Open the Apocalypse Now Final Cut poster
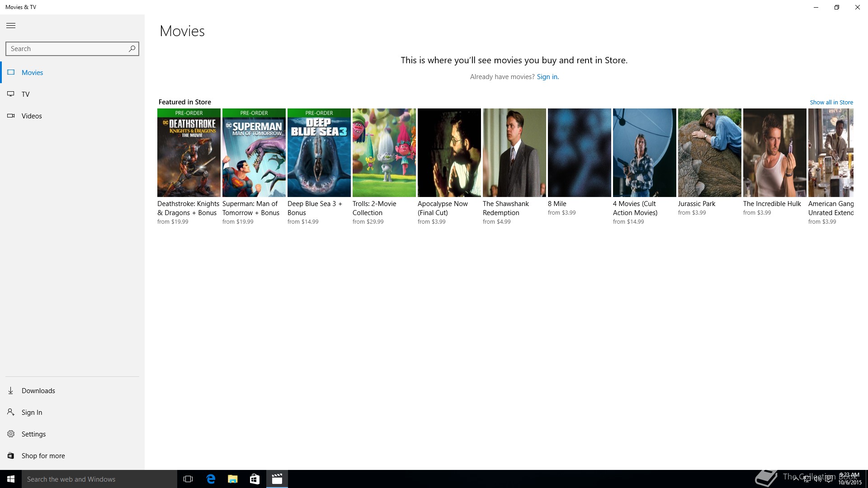The height and width of the screenshot is (488, 868). [x=449, y=153]
